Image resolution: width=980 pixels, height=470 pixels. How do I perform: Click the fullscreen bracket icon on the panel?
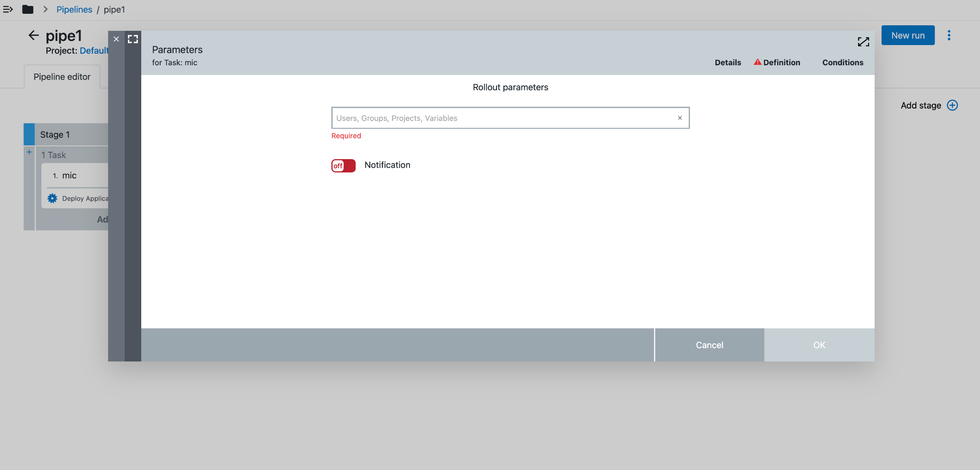133,39
